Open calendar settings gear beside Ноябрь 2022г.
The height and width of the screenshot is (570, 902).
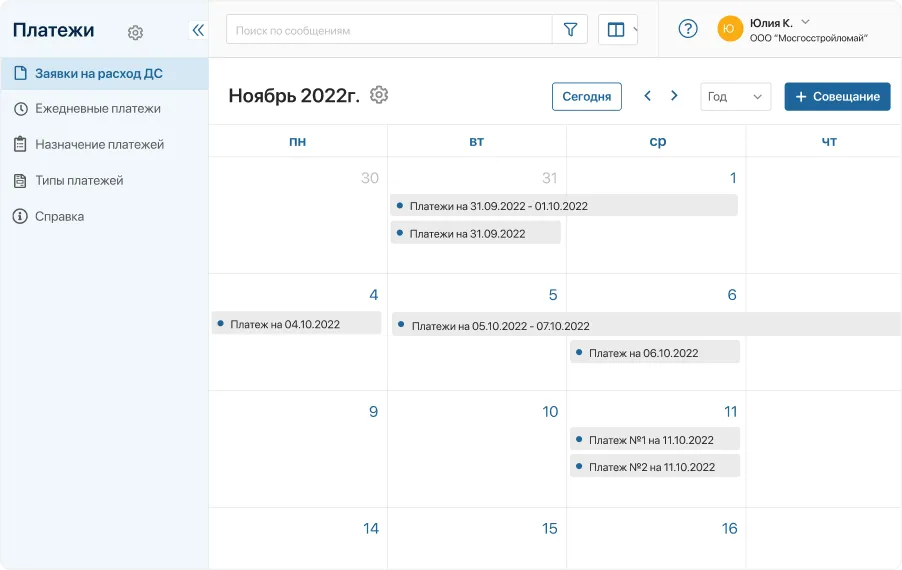(379, 95)
